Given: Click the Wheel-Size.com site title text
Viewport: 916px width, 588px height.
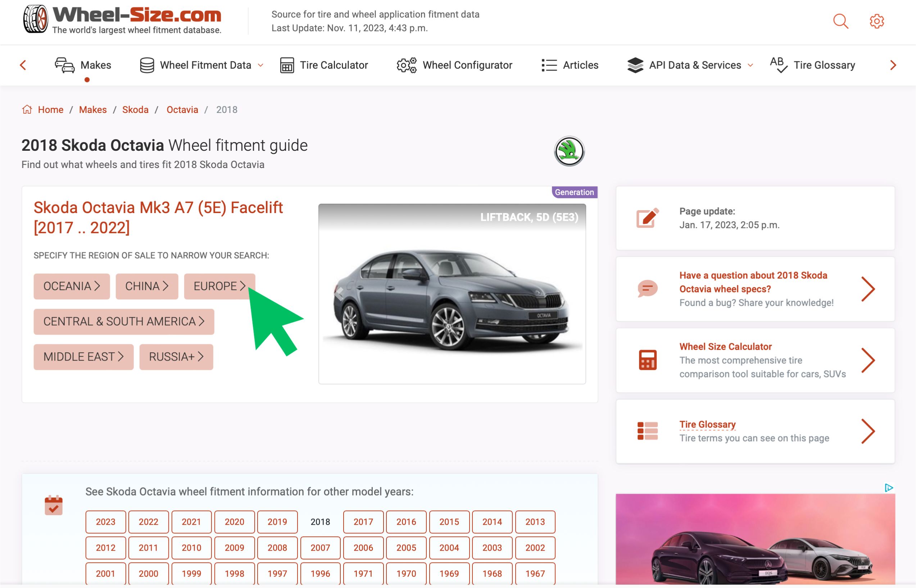Looking at the screenshot, I should point(137,15).
